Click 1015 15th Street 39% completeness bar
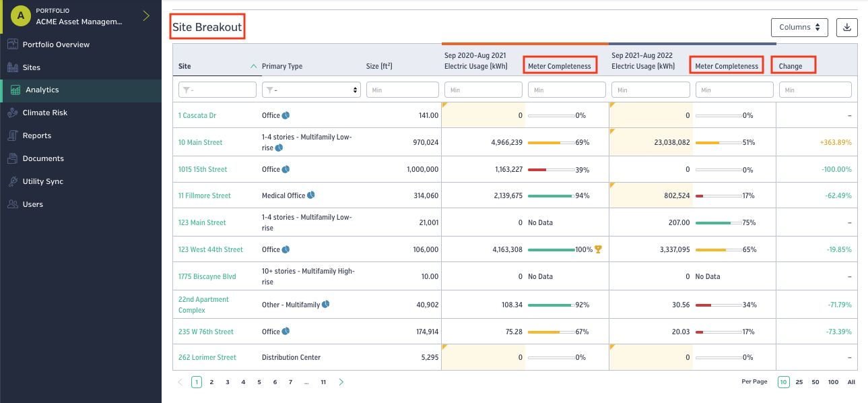 551,170
